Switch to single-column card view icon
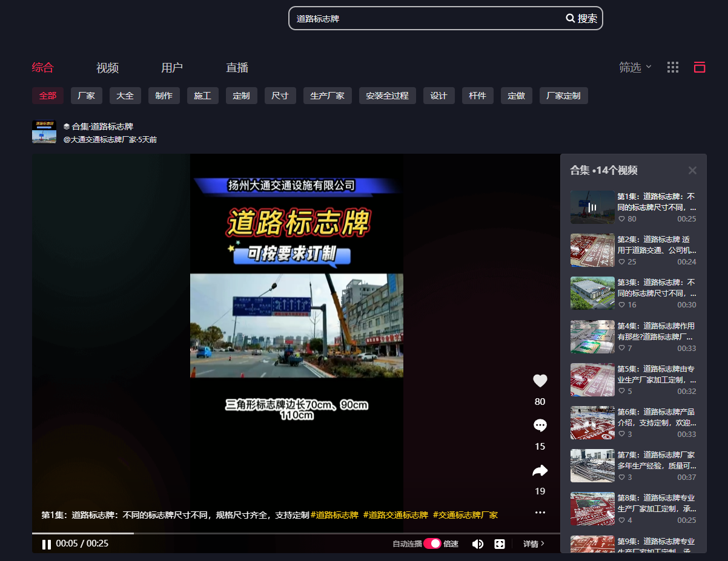 (700, 67)
